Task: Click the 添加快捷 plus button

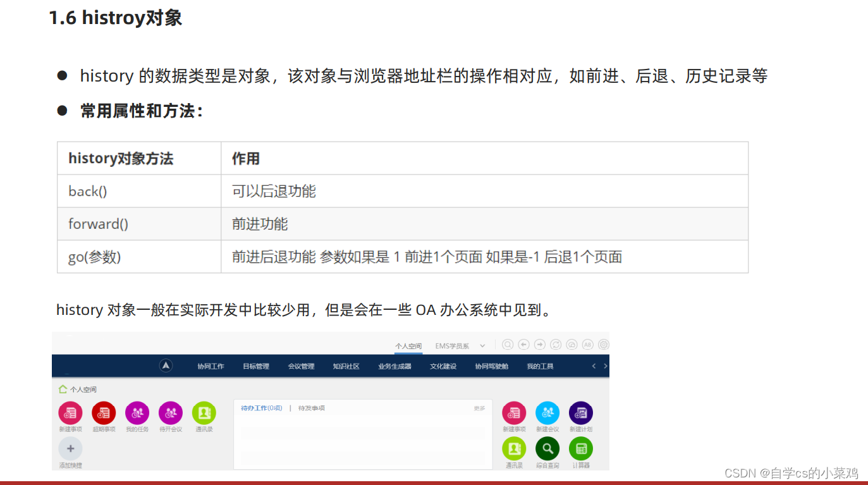Action: coord(70,449)
